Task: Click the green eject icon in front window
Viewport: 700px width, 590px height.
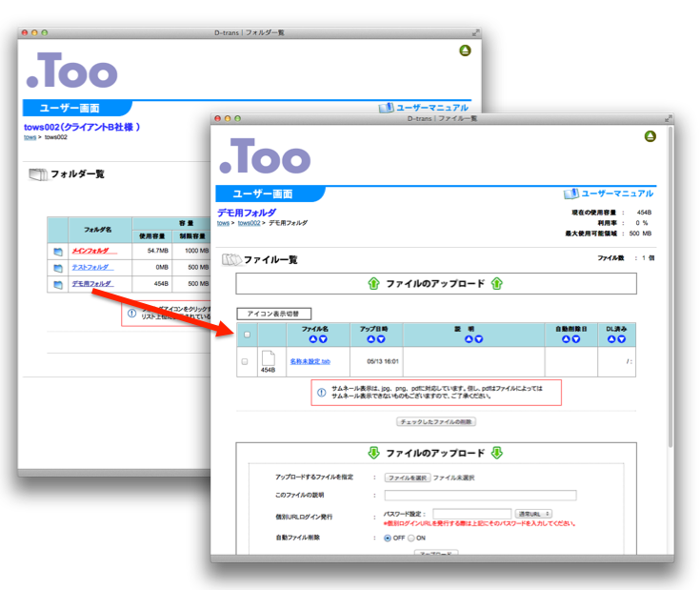Action: [x=650, y=137]
